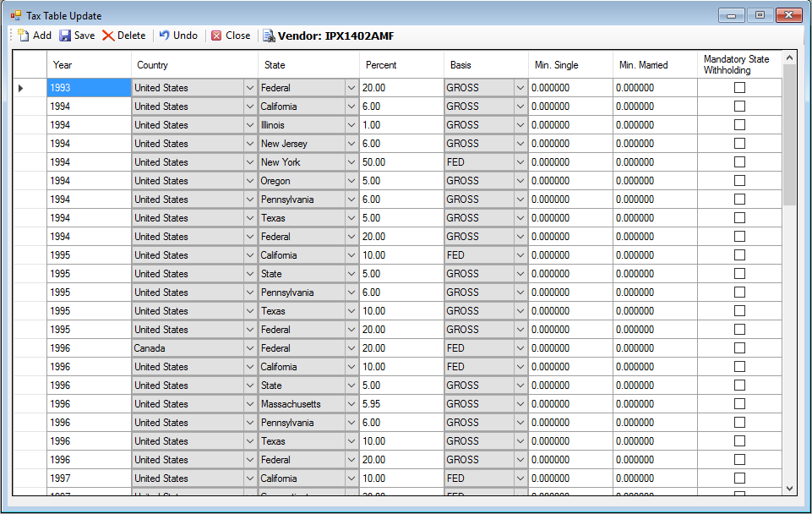Click the Add new record icon

[x=24, y=36]
